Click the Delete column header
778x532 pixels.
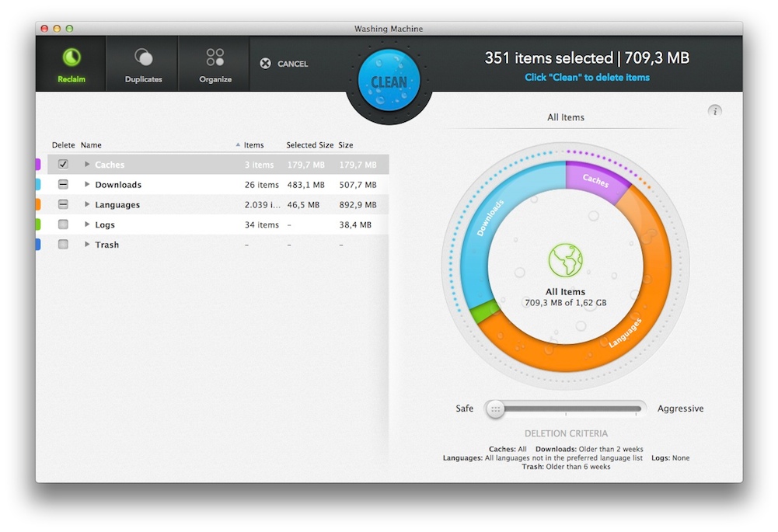[x=63, y=144]
